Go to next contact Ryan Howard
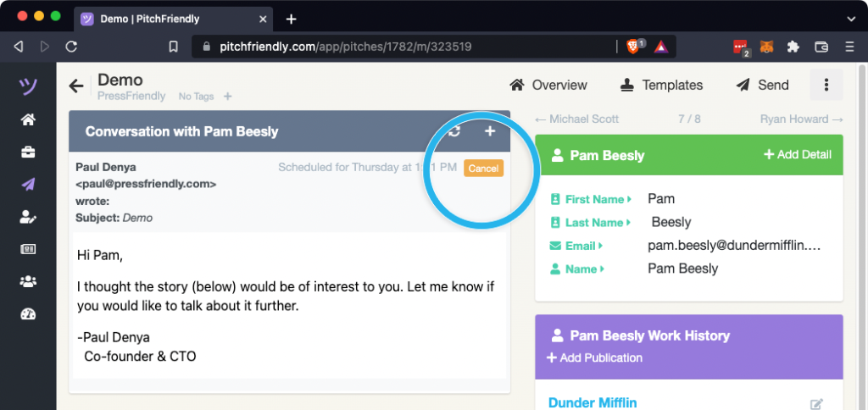The width and height of the screenshot is (868, 410). pos(802,119)
